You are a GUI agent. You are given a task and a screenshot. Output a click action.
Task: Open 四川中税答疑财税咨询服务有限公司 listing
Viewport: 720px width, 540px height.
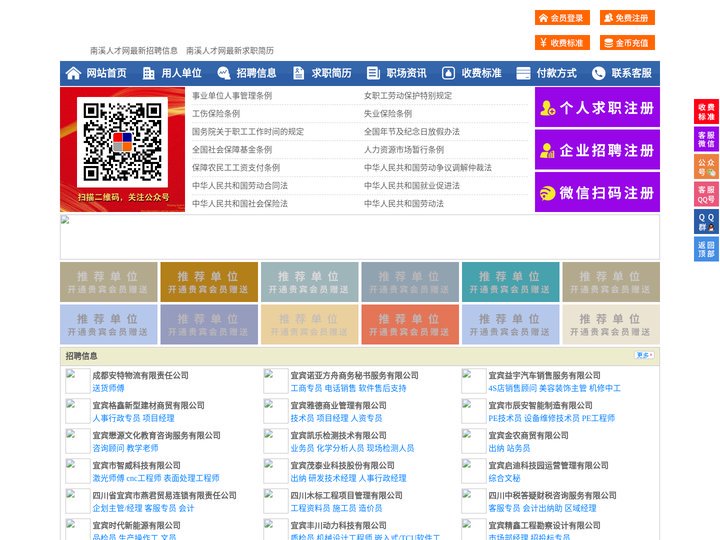[552, 495]
